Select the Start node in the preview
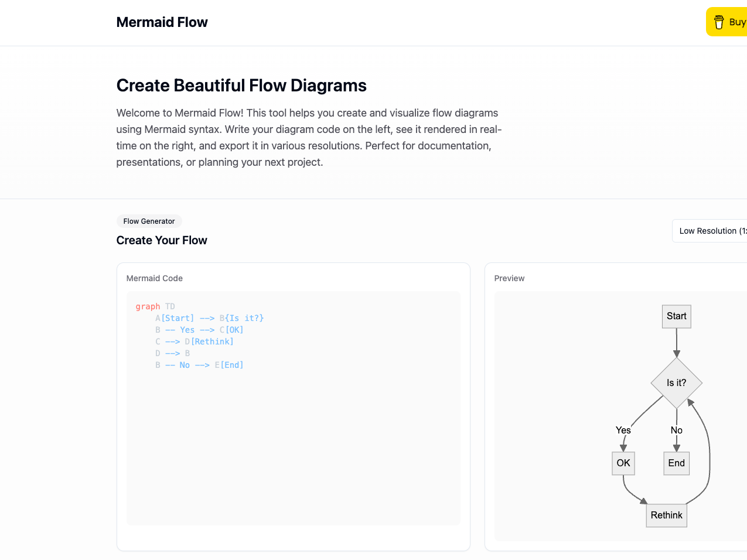 pyautogui.click(x=676, y=316)
